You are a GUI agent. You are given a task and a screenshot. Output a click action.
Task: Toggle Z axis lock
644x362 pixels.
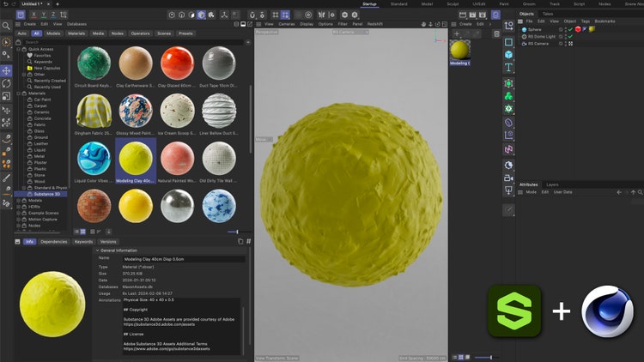click(53, 15)
